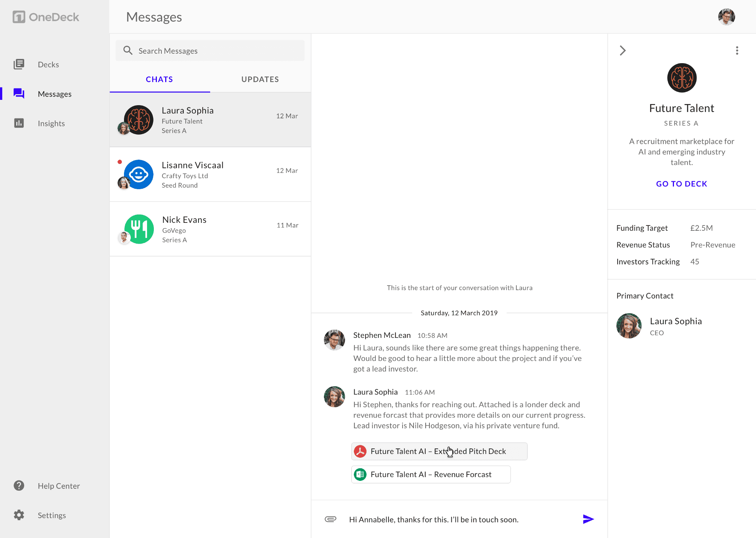Screen dimensions: 756x538
Task: Open the user profile avatar at top right
Action: 727,17
